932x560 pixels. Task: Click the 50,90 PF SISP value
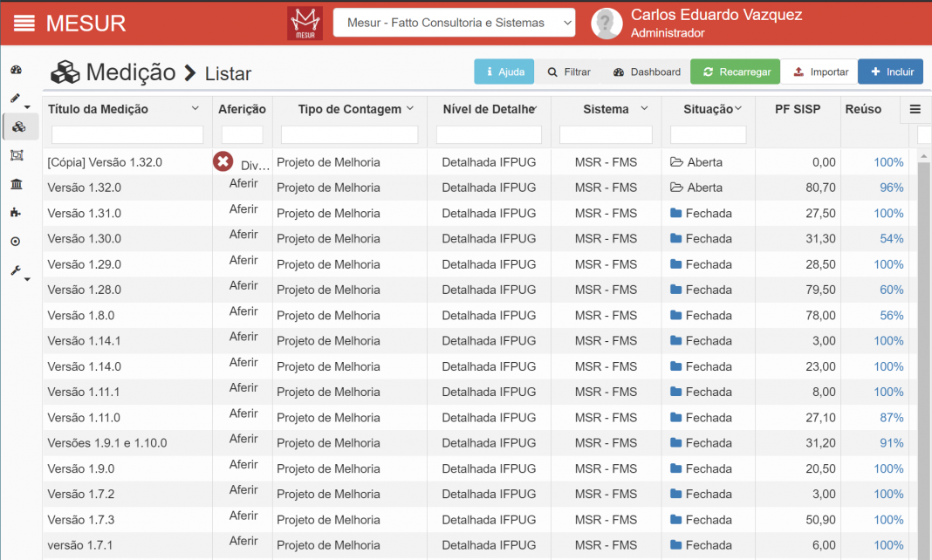(x=821, y=520)
